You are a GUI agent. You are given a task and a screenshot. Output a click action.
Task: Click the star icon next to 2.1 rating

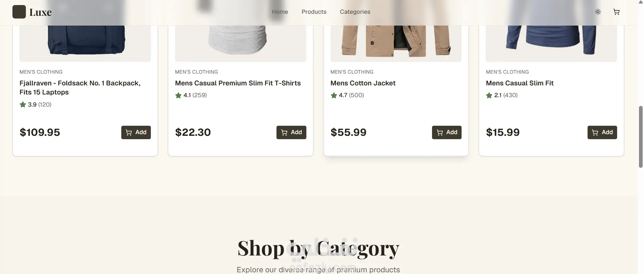pyautogui.click(x=489, y=95)
